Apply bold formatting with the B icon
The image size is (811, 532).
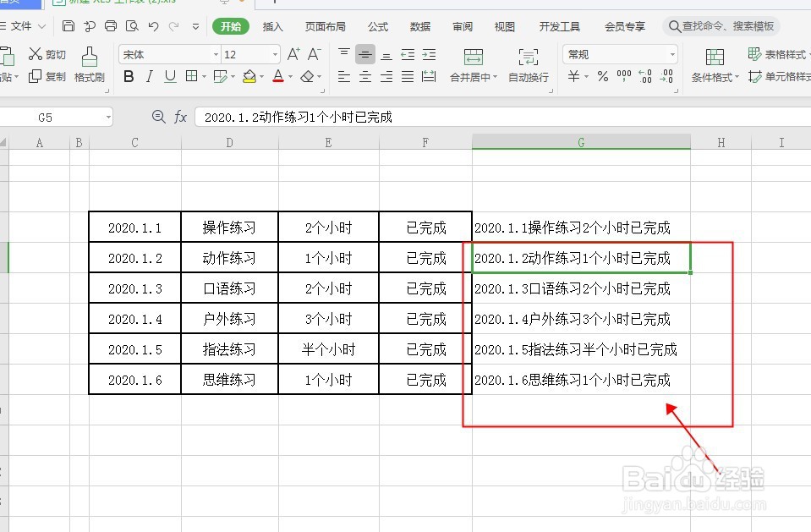[129, 76]
